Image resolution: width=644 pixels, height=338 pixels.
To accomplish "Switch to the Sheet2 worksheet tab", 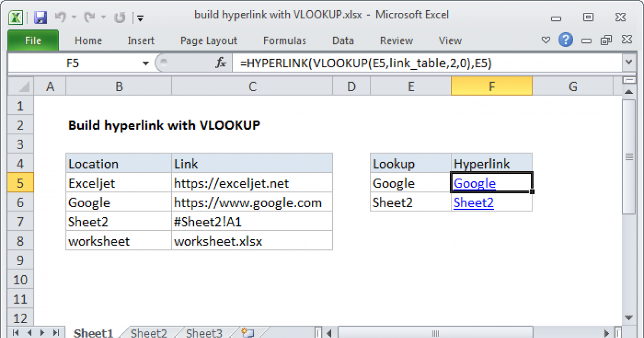I will point(149,333).
